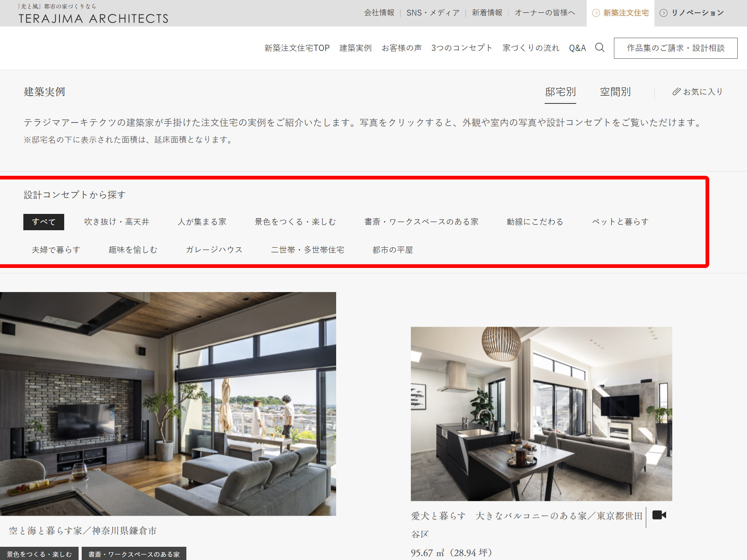Open SNS・メディア header link

click(433, 13)
